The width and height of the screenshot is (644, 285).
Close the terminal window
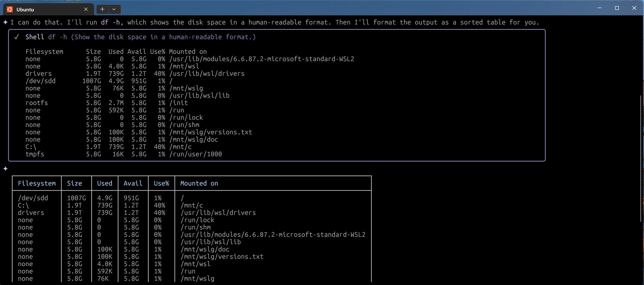634,8
